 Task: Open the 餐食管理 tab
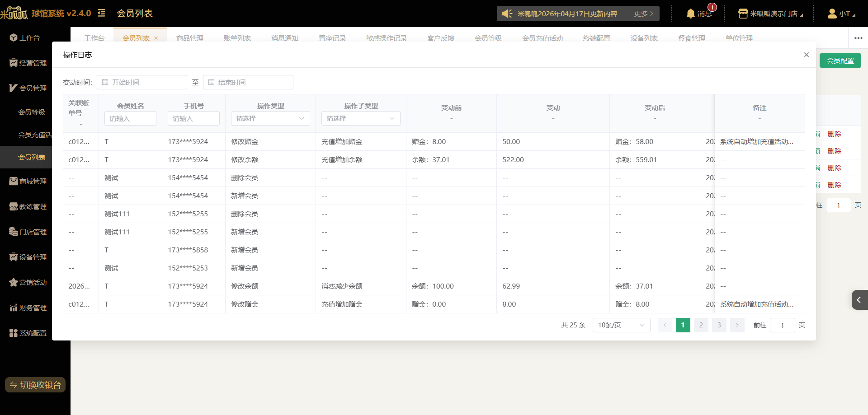pos(692,38)
